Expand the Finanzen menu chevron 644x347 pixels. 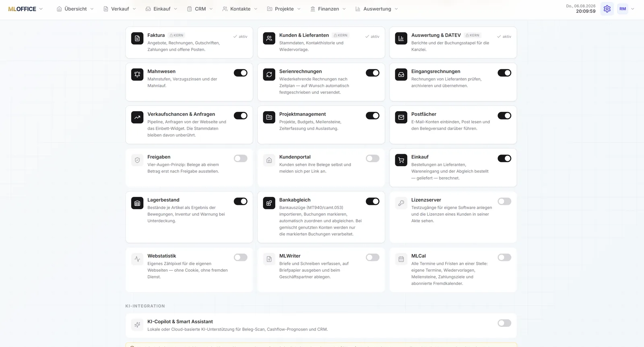pos(344,9)
